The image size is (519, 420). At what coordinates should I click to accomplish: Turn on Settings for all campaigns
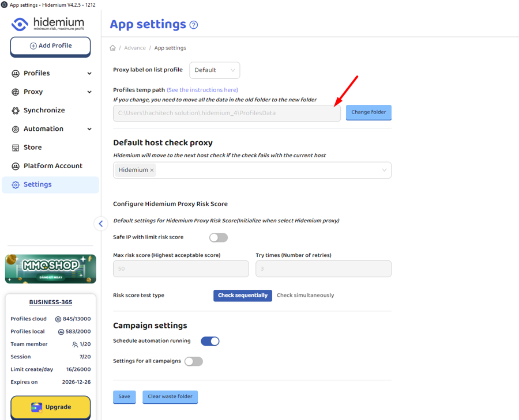(x=194, y=361)
